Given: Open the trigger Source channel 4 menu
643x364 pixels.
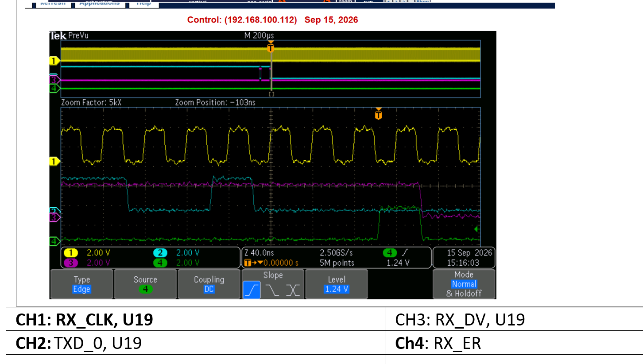Looking at the screenshot, I should 145,284.
